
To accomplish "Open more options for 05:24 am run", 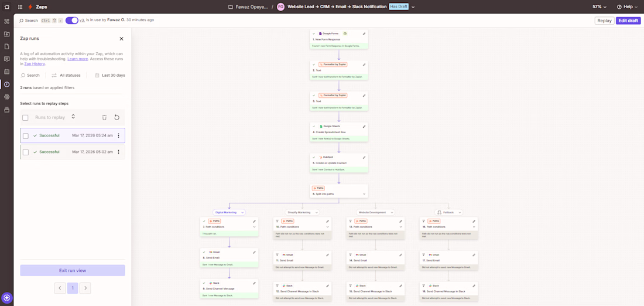I will point(119,136).
